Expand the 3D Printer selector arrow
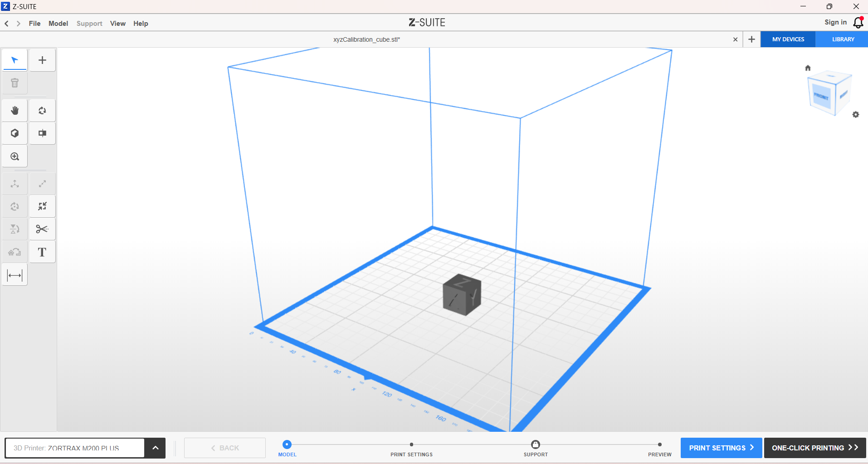This screenshot has width=868, height=464. [155, 448]
